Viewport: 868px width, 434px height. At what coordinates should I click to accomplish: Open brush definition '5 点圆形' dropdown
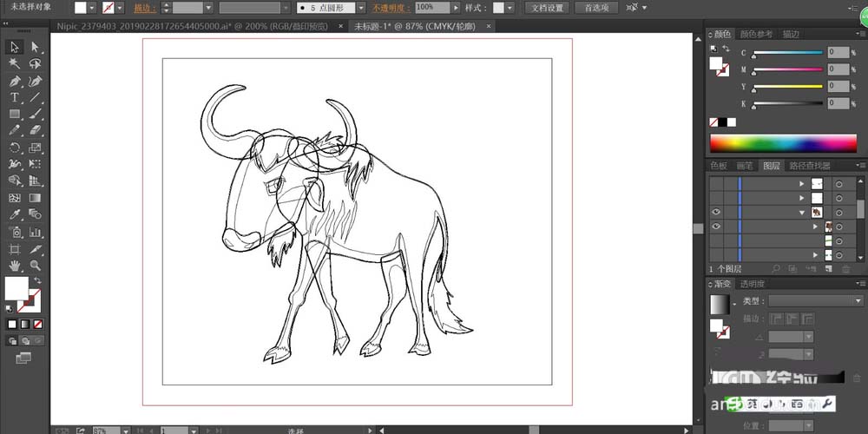click(361, 8)
